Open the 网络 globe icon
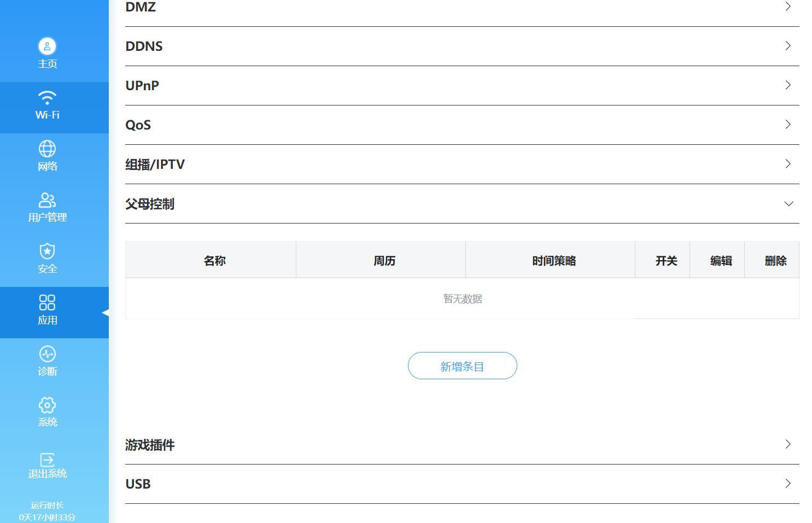 tap(48, 149)
